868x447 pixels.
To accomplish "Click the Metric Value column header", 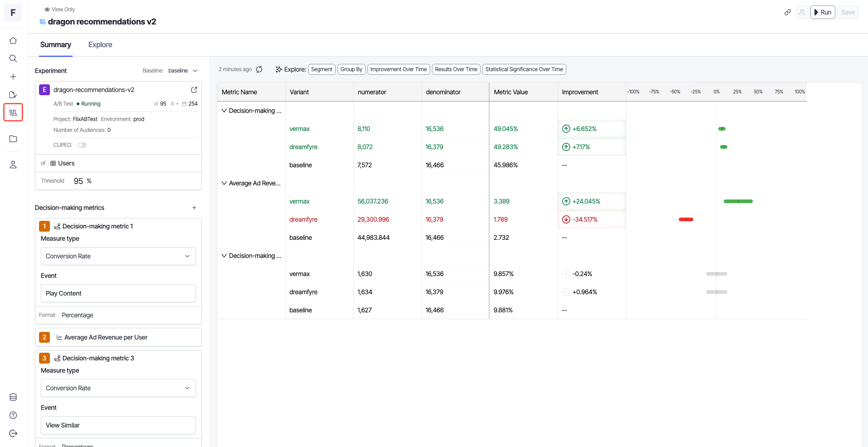I will coord(524,92).
